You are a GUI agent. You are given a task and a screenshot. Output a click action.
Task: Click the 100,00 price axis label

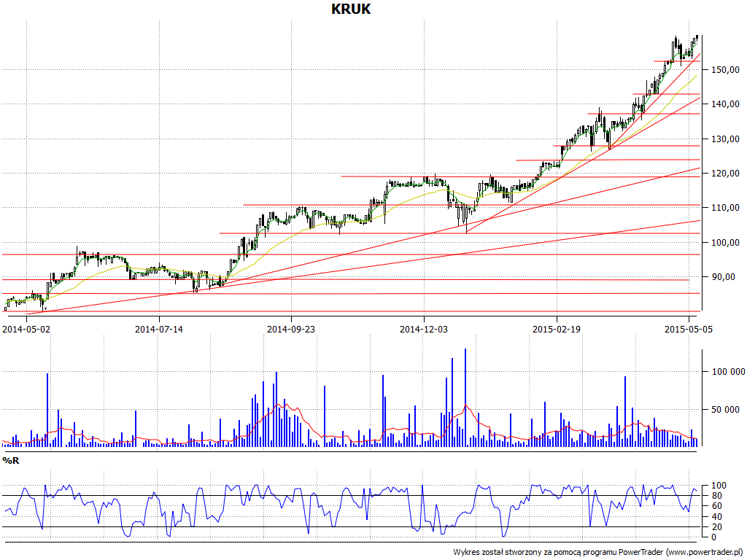tap(726, 242)
